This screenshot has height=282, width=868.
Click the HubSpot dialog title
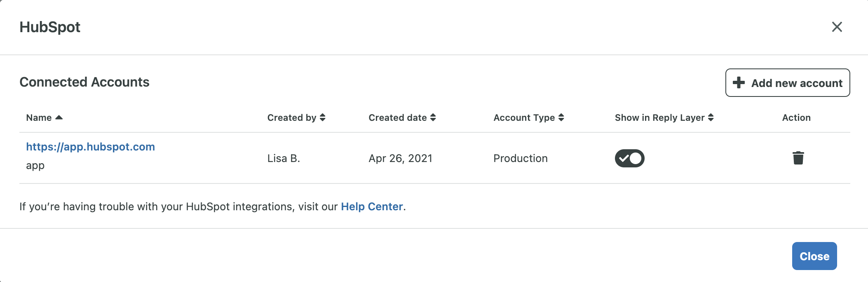point(50,27)
